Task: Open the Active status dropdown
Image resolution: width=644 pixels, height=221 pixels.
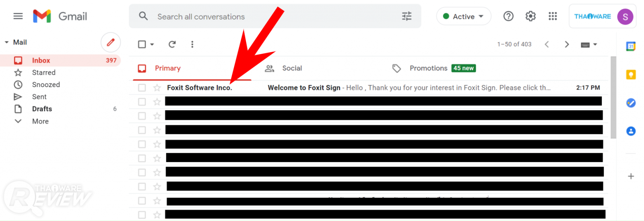Action: tap(464, 17)
